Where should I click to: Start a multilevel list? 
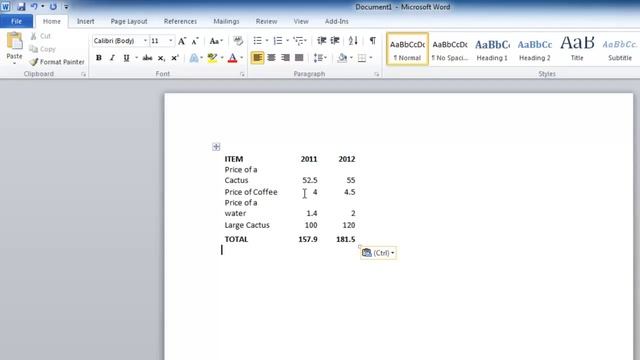[298, 41]
